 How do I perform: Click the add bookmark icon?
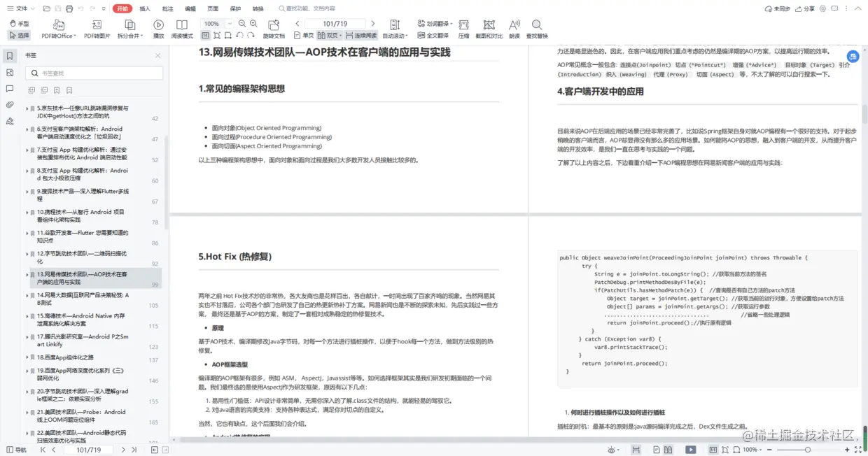(x=57, y=90)
